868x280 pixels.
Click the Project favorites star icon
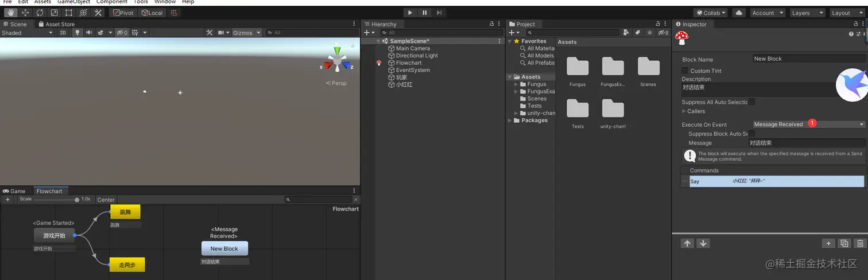click(649, 33)
